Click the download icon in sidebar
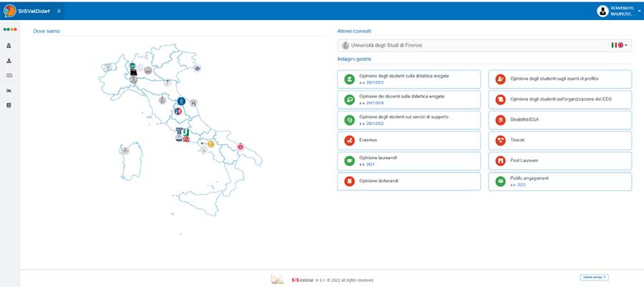The height and width of the screenshot is (287, 644). point(9,60)
